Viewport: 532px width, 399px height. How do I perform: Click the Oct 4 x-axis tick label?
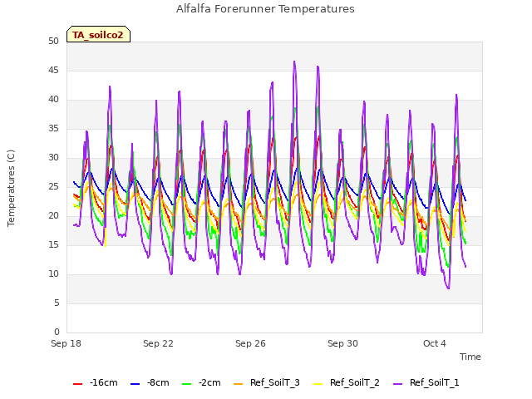point(435,343)
